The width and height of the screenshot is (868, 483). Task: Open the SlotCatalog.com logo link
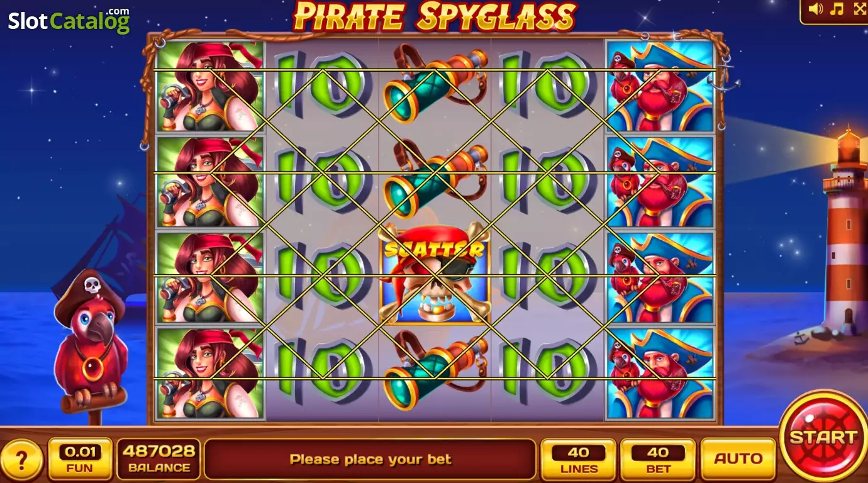coord(69,20)
